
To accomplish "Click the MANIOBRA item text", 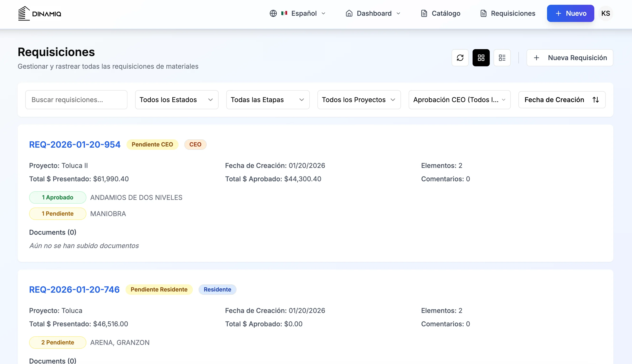I will coord(108,214).
